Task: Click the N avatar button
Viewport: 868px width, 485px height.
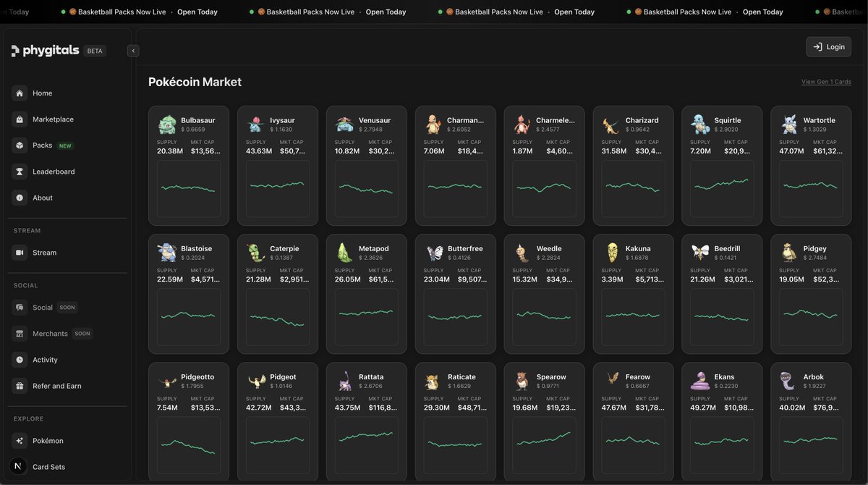Action: (18, 466)
